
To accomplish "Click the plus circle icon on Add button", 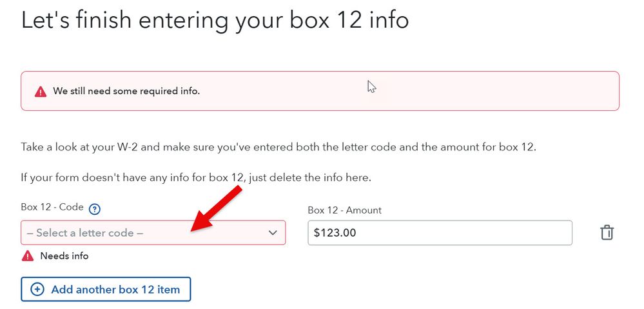I will coord(37,290).
